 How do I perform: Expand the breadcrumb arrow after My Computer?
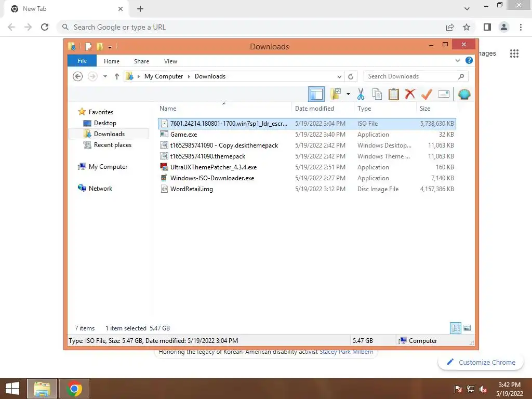(189, 76)
